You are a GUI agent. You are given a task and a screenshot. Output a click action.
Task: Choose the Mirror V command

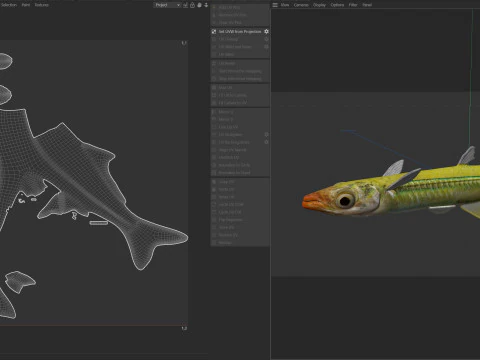pyautogui.click(x=226, y=119)
